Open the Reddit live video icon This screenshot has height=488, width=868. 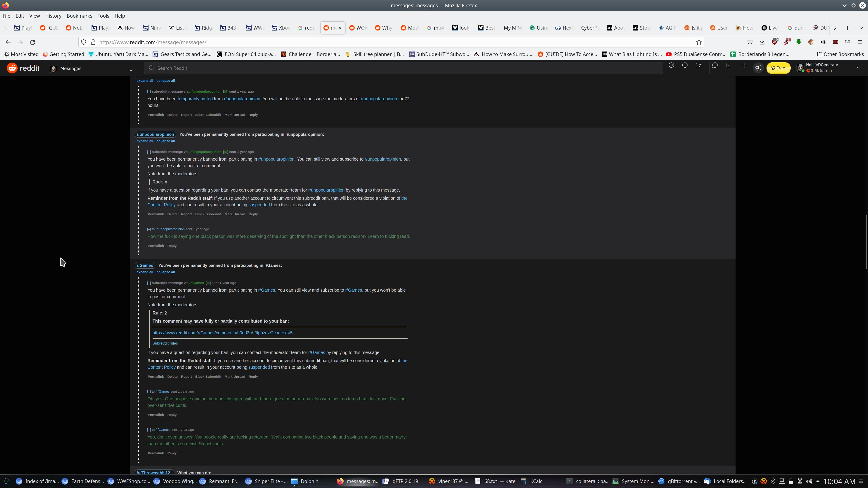click(698, 65)
